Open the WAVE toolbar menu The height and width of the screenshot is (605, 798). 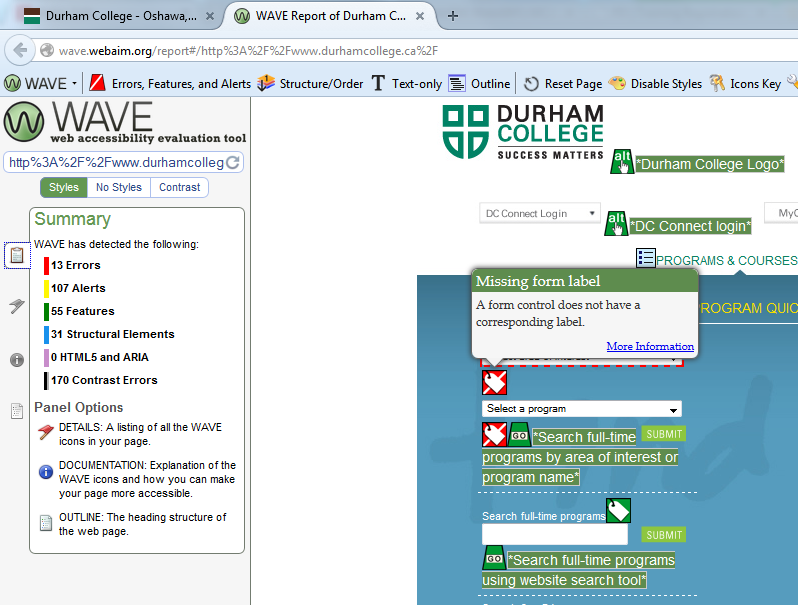[41, 83]
